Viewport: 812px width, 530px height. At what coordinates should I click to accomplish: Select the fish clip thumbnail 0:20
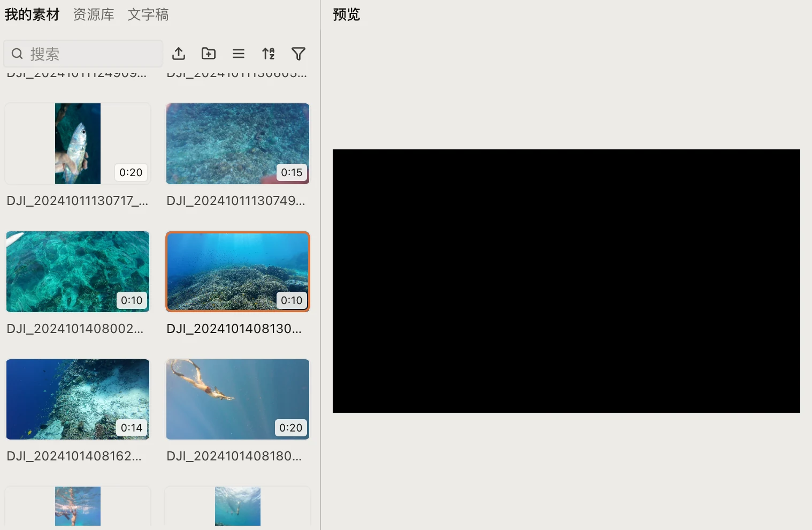tap(78, 143)
